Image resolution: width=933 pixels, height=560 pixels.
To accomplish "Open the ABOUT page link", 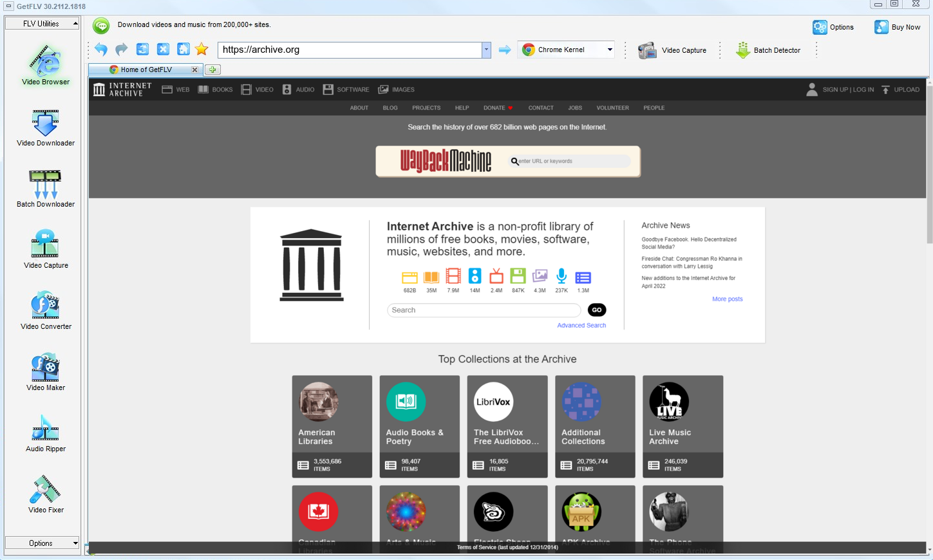I will click(x=359, y=108).
